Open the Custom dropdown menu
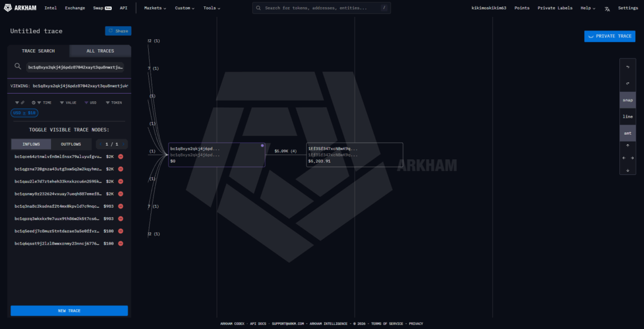 (184, 8)
